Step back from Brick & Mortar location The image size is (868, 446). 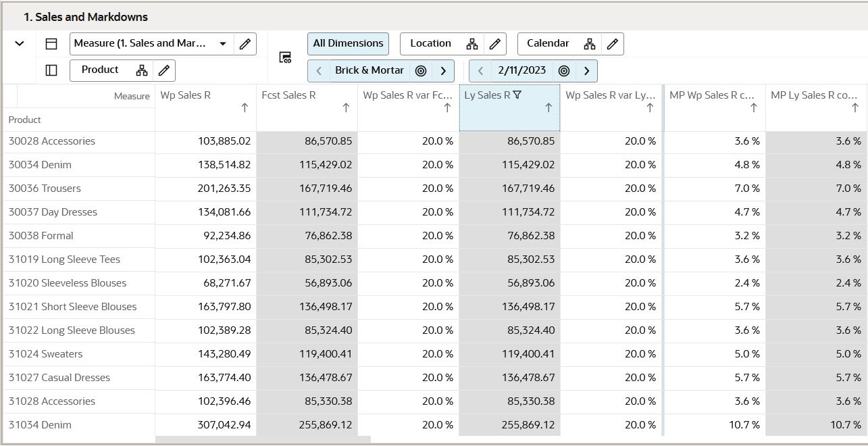tap(318, 70)
